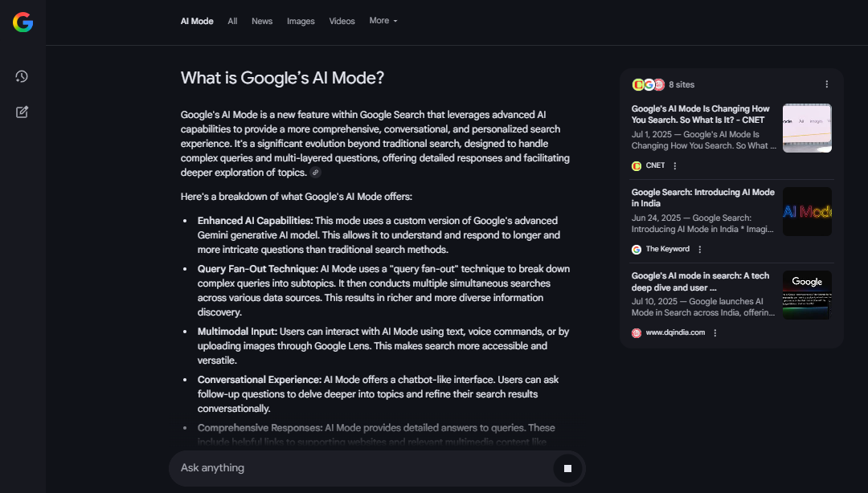Click the Multimodal Input bullet heading
This screenshot has height=493, width=868.
[x=237, y=332]
